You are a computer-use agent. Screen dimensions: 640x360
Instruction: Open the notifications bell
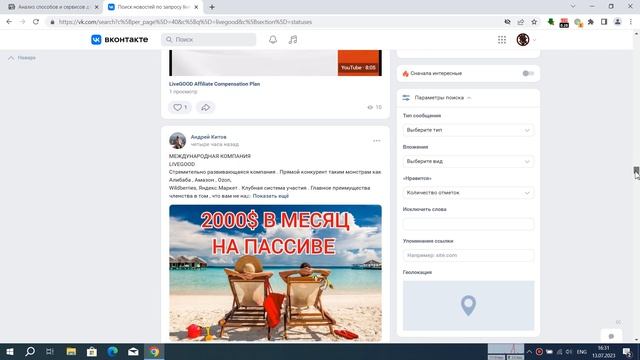273,40
